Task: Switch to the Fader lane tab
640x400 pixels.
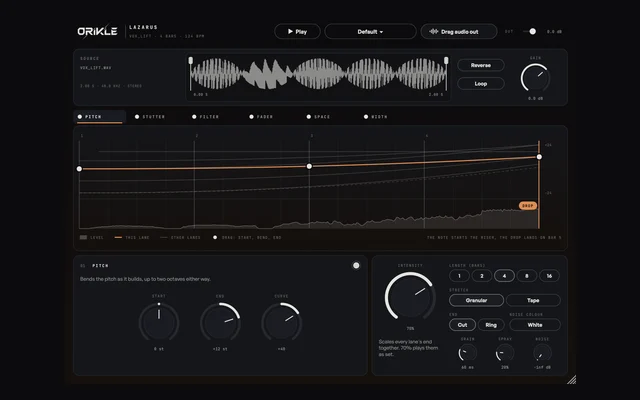Action: 261,117
